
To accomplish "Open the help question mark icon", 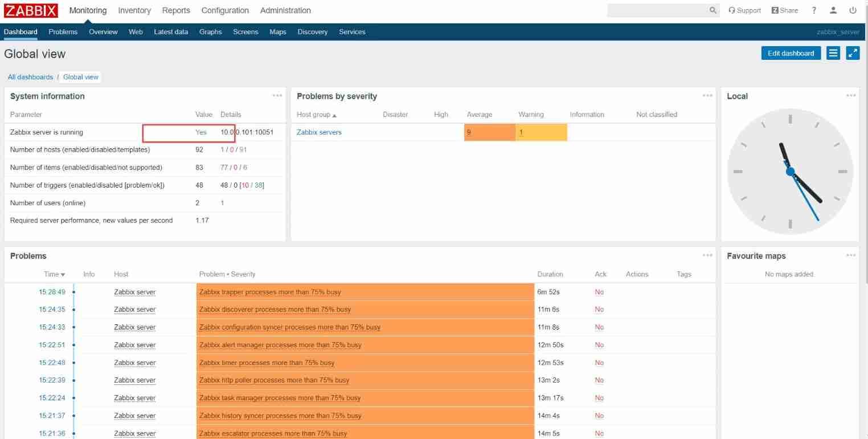I will (814, 10).
